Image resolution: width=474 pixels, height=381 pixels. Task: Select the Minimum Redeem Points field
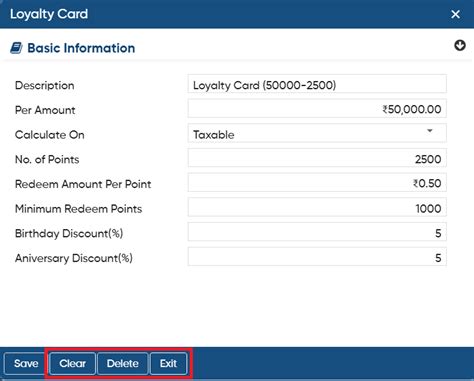pyautogui.click(x=317, y=207)
